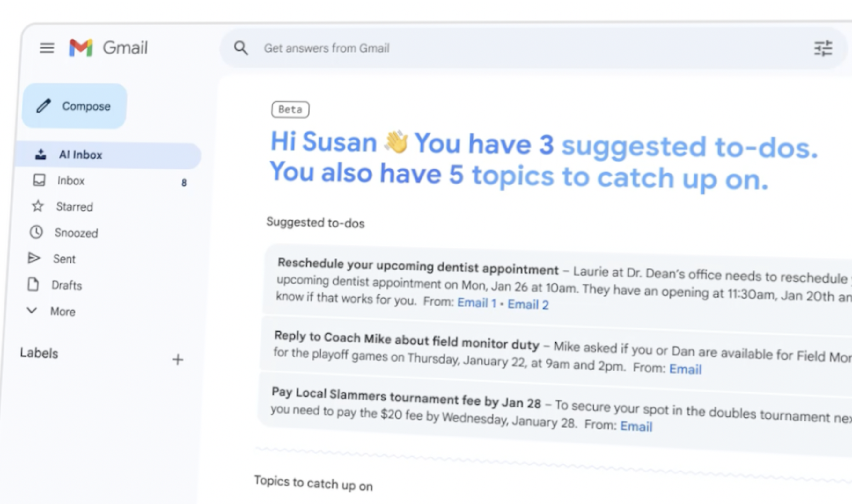Click the Inbox unread count 8
Screen dimensions: 852x504
pos(184,183)
